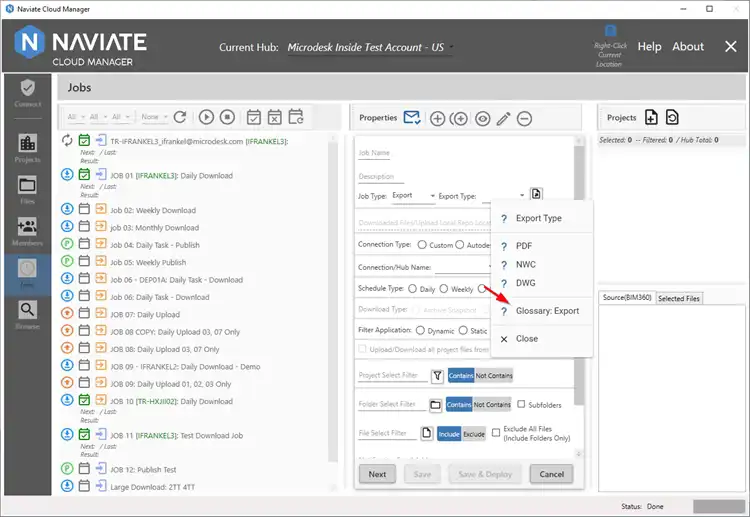Click the document icon beside Export Type
The image size is (750, 517).
click(536, 194)
